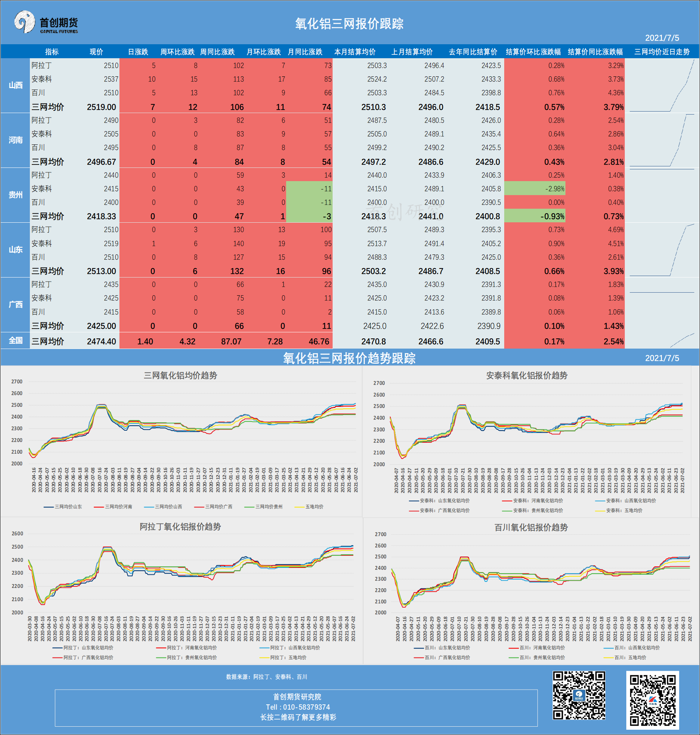Screen dimensions: 700x735
Task: Click the 氧化铝三网报价趋势跟踪 section banner
Action: (349, 358)
